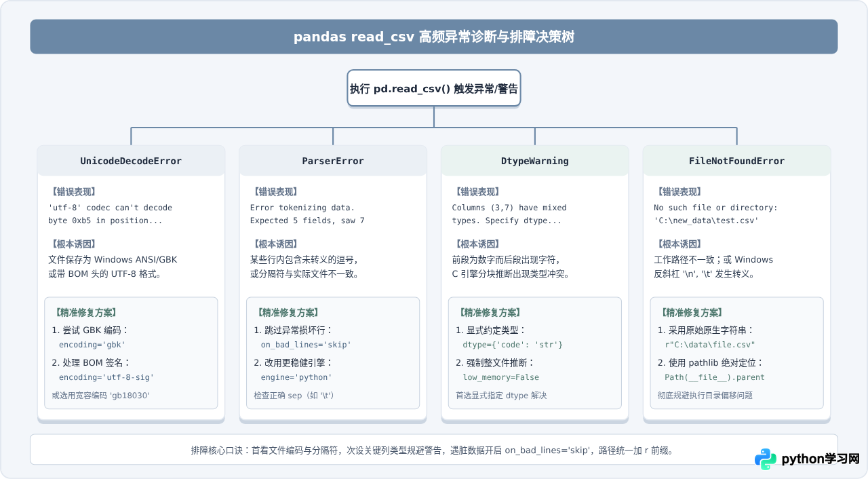Click the code engine='python'
Viewport: 868px width, 479px height.
tap(296, 377)
